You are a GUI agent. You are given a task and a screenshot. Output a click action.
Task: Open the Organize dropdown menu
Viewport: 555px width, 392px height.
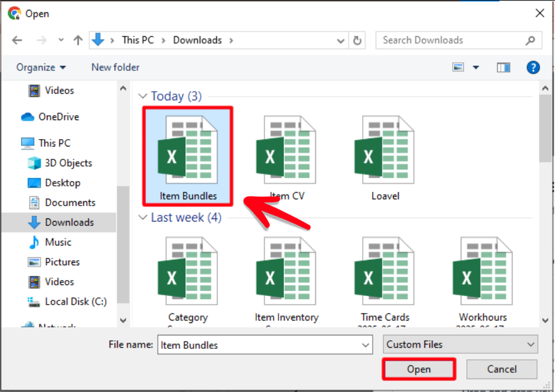[41, 67]
